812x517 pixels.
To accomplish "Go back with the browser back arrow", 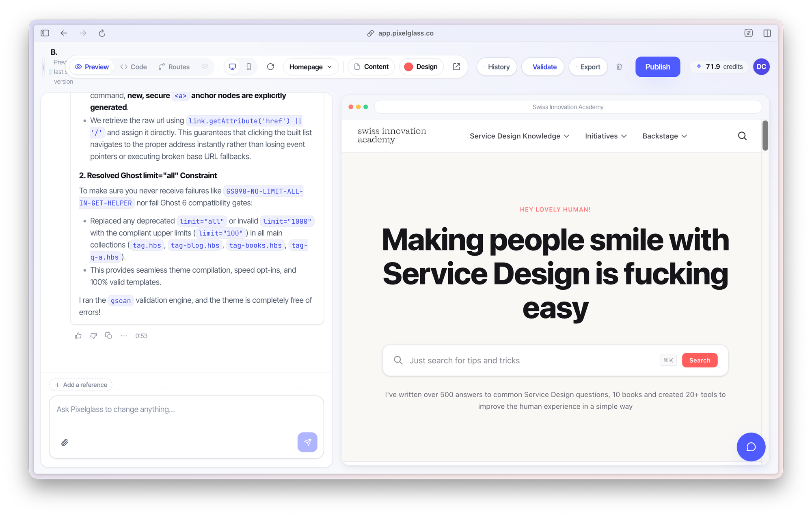I will pyautogui.click(x=64, y=33).
